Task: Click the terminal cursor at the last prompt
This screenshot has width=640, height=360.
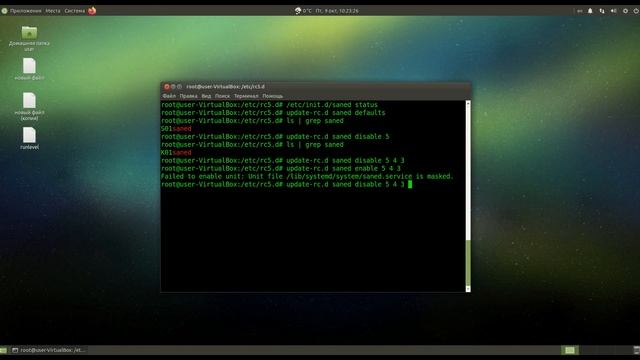Action: (x=410, y=184)
